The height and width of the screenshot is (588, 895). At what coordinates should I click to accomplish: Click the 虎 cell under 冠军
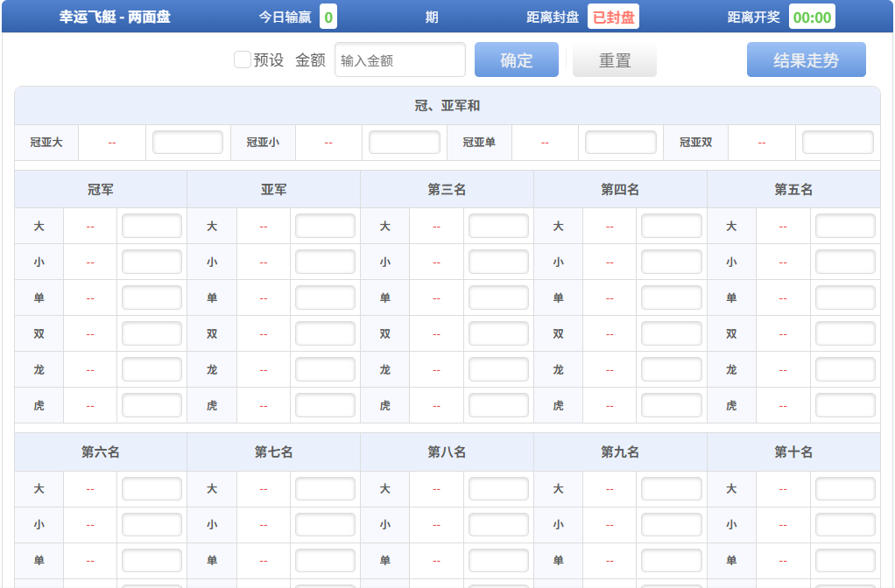[39, 404]
